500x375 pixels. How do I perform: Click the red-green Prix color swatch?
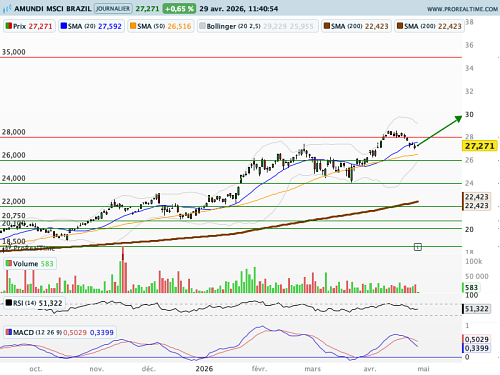(x=9, y=26)
